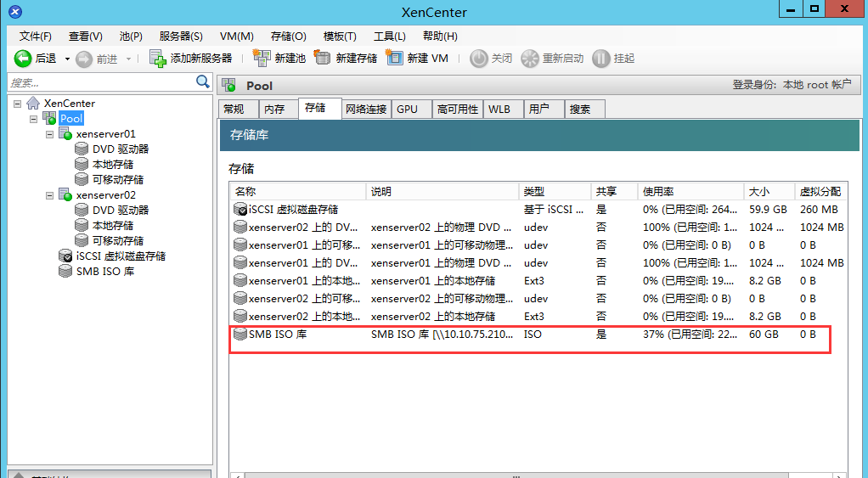Screen dimensions: 868x478
Task: Click the 添加新服务器 add server icon
Action: pyautogui.click(x=158, y=59)
